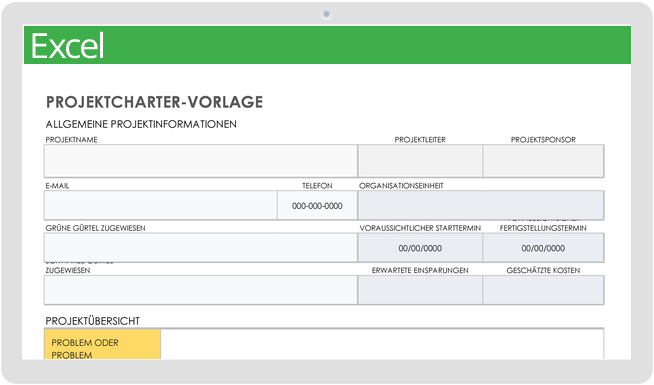Screen dimensions: 654x385
Task: Select the Projektsponsor input cell
Action: pyautogui.click(x=543, y=161)
